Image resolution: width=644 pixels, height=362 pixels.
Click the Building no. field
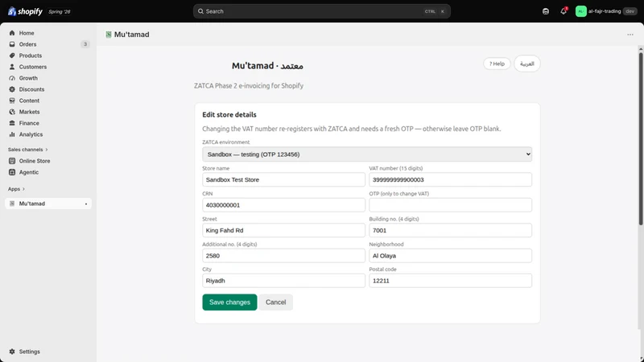click(450, 230)
